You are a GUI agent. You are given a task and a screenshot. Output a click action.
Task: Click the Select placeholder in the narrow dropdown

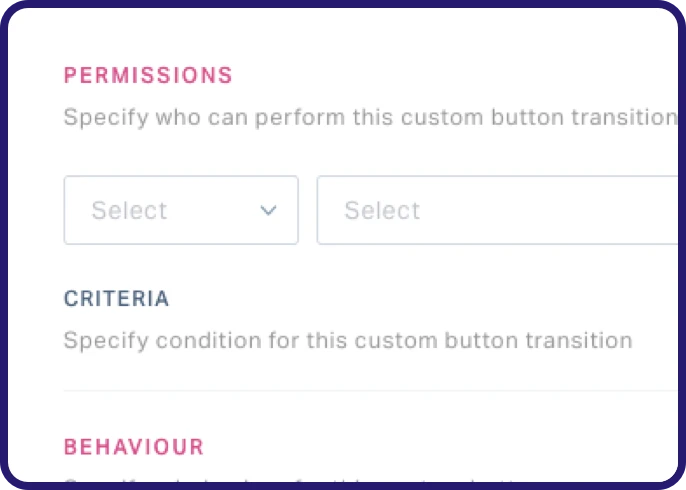coord(129,210)
